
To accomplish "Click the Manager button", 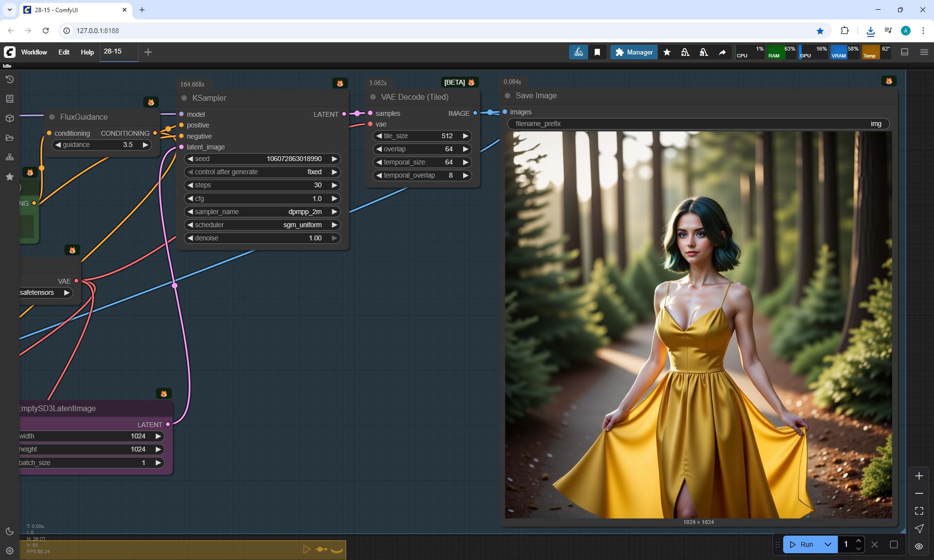I will click(x=634, y=52).
